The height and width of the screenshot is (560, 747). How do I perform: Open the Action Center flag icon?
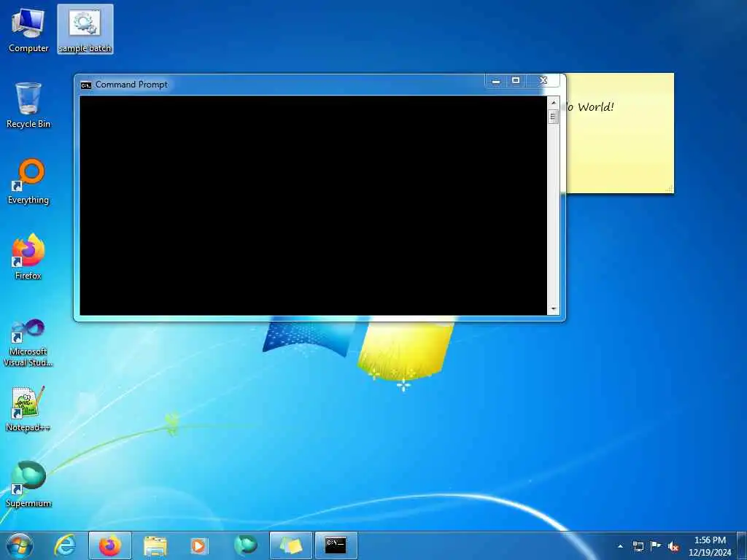point(656,546)
